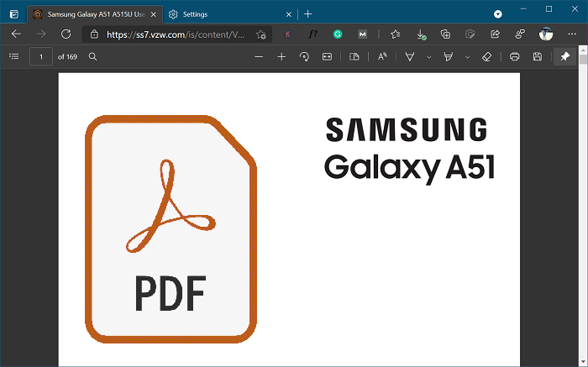Add this page to favorites
588x367 pixels.
point(261,34)
